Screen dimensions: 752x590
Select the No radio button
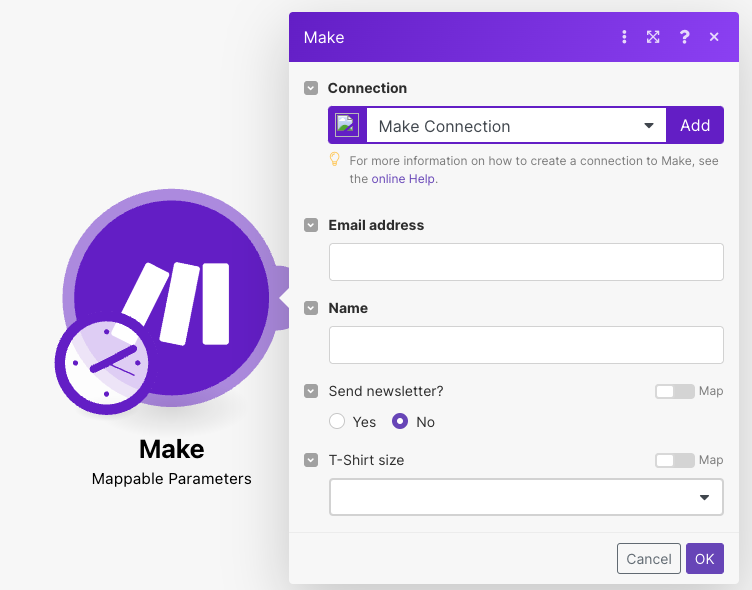[400, 422]
